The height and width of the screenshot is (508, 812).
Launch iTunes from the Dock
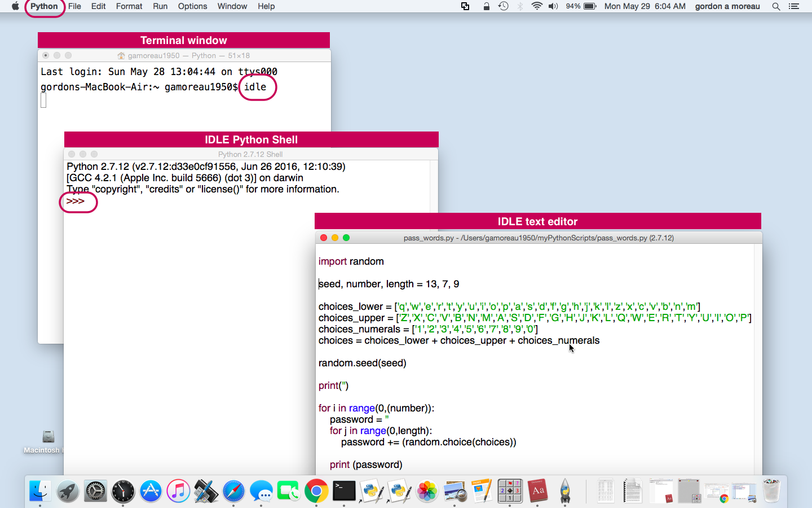(178, 491)
